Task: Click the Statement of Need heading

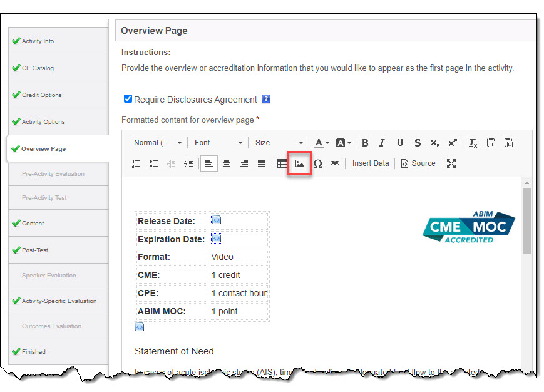Action: (174, 351)
